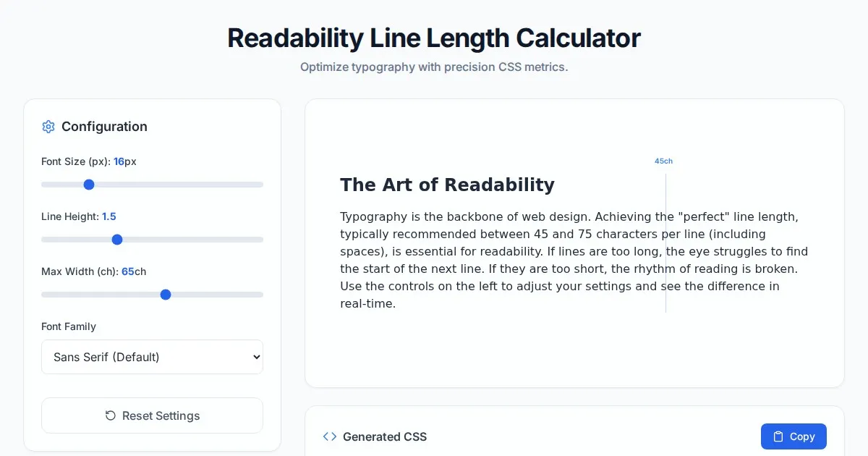868x456 pixels.
Task: Click the "Font Family" label
Action: [x=69, y=326]
